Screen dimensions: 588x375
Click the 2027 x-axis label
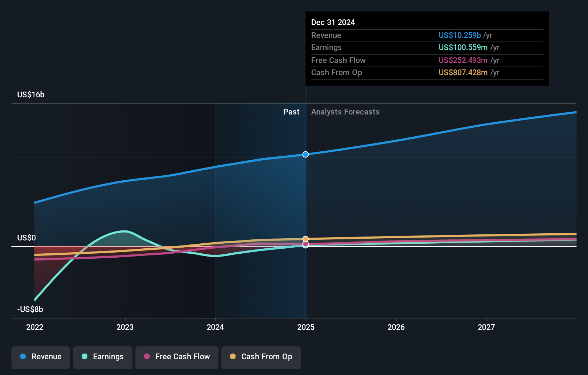[x=486, y=327]
